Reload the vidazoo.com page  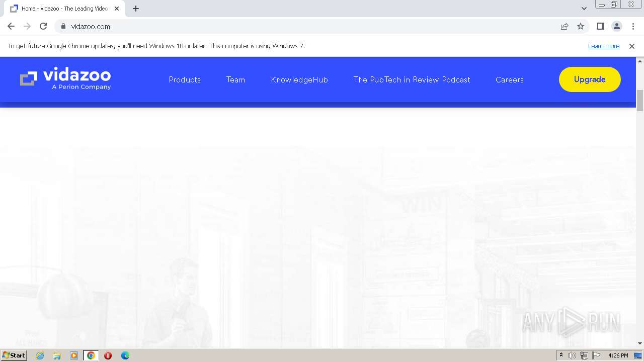43,26
